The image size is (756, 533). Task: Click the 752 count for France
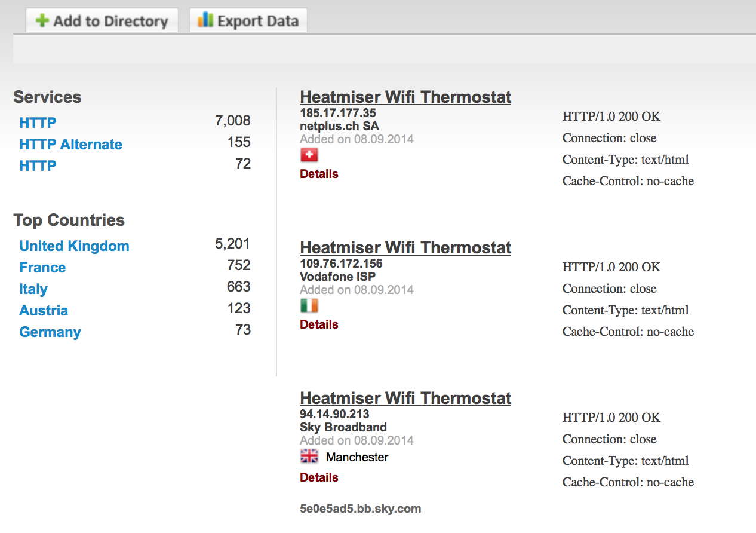click(239, 265)
